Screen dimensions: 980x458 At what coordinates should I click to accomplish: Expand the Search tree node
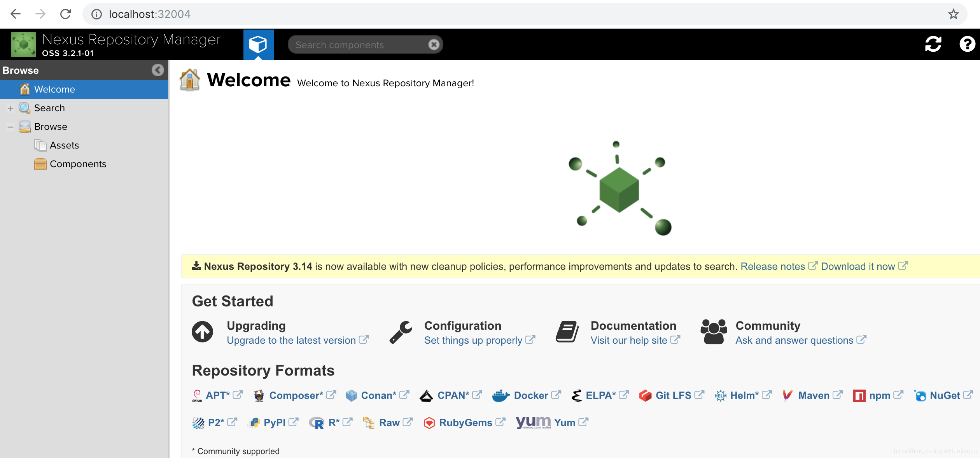[10, 108]
